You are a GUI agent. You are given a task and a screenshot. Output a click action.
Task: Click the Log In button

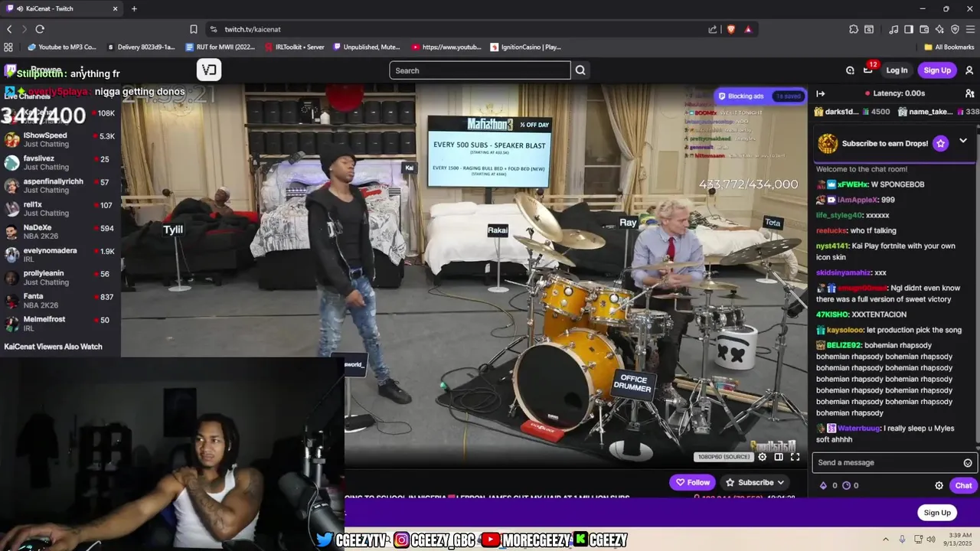[897, 70]
